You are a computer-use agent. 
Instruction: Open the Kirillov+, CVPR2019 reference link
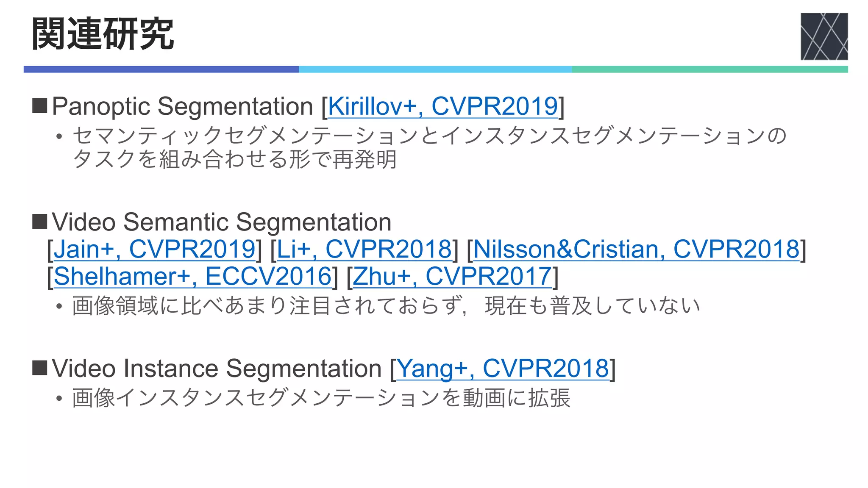point(443,106)
